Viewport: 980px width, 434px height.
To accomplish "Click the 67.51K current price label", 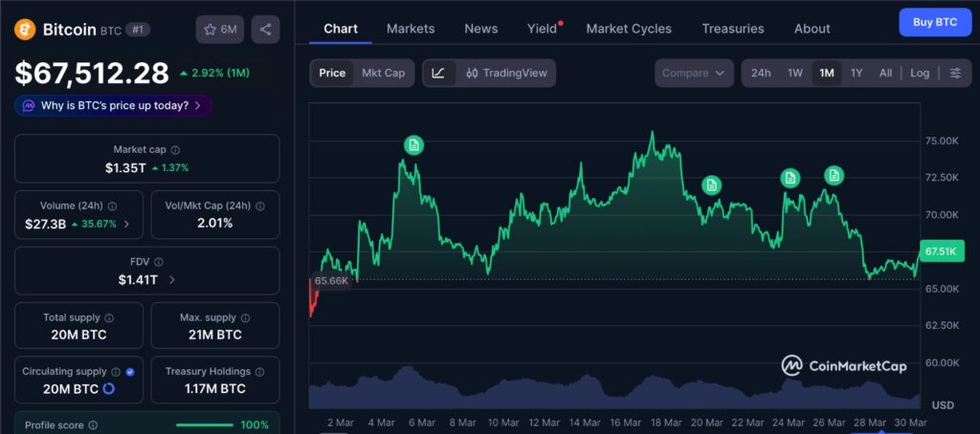I will [942, 251].
